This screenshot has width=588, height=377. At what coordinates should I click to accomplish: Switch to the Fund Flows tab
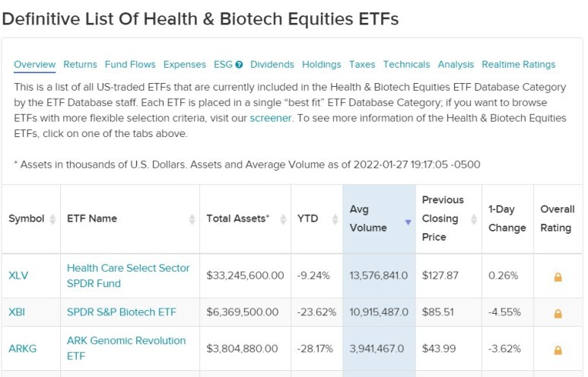tap(130, 65)
